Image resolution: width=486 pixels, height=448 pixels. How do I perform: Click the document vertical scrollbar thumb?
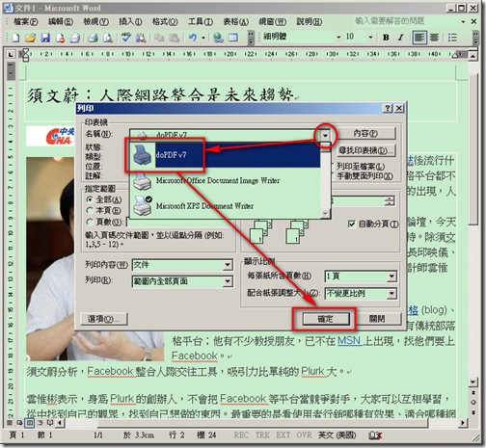(473, 149)
